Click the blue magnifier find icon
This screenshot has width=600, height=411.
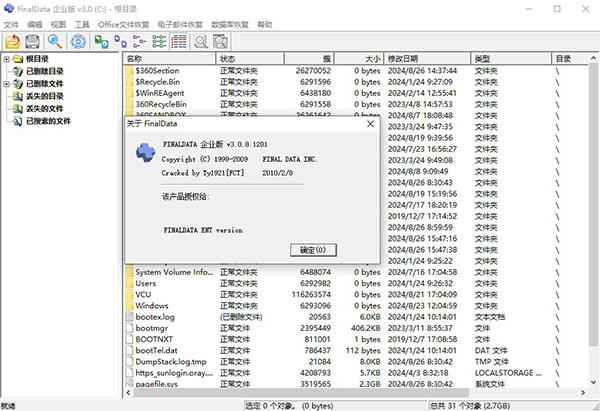coord(55,41)
